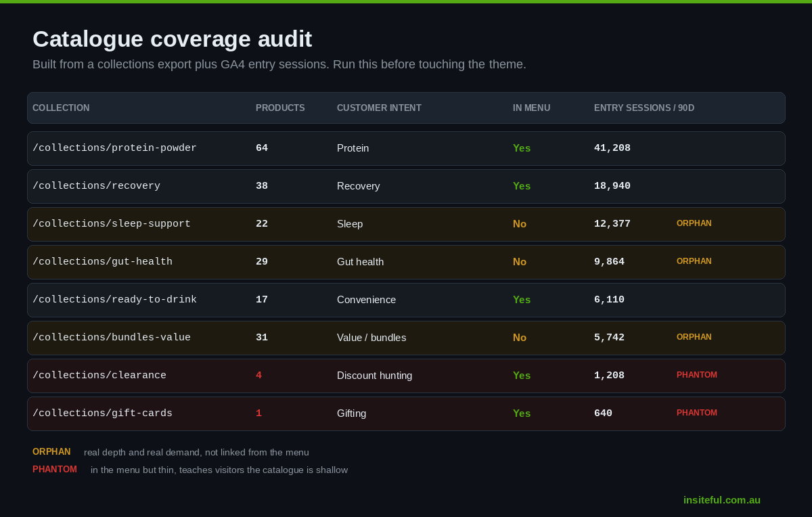Viewport: 812px width, 517px height.
Task: Click No in the gut-health row
Action: pos(520,262)
